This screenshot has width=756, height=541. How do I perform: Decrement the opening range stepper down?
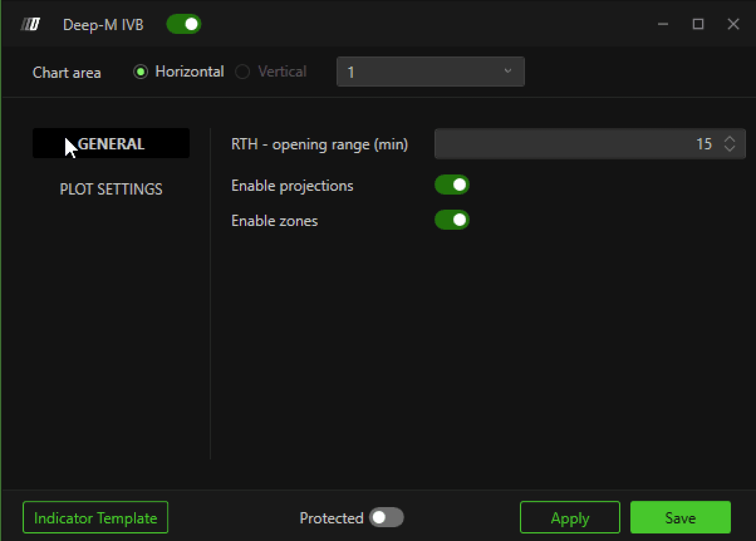click(729, 148)
